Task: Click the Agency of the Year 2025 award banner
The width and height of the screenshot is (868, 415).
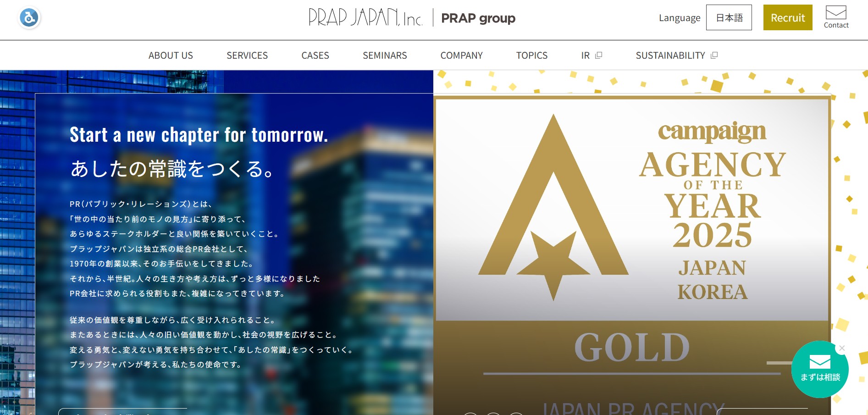Action: click(632, 255)
